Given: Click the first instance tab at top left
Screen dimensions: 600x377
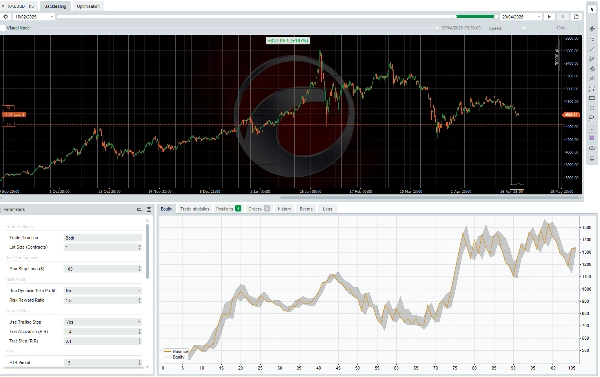Looking at the screenshot, I should click(x=19, y=6).
